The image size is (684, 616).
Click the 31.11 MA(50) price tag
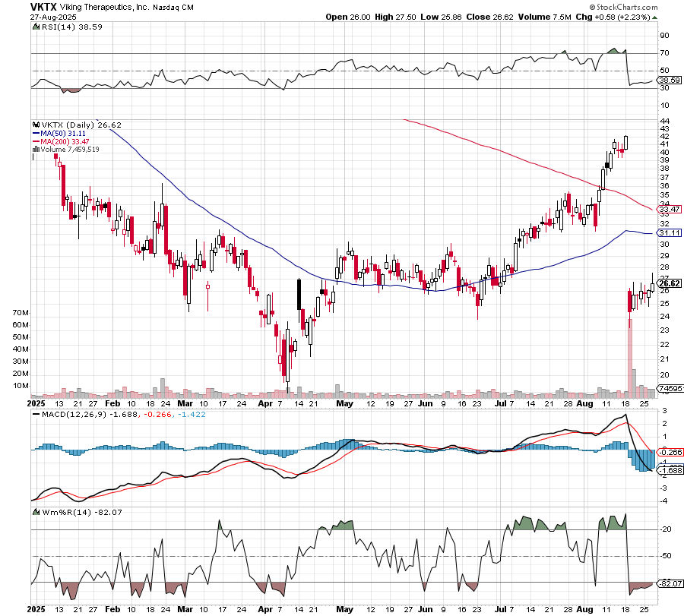(x=670, y=232)
